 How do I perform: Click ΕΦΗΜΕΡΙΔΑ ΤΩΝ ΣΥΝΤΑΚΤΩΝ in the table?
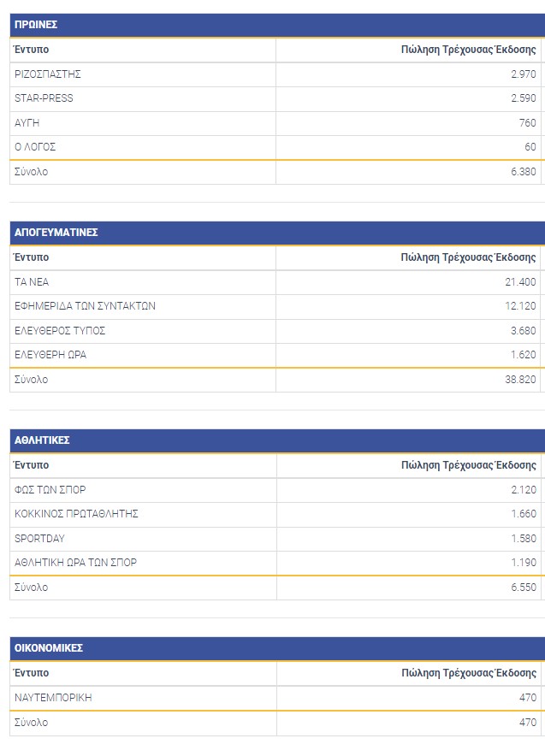(x=85, y=306)
